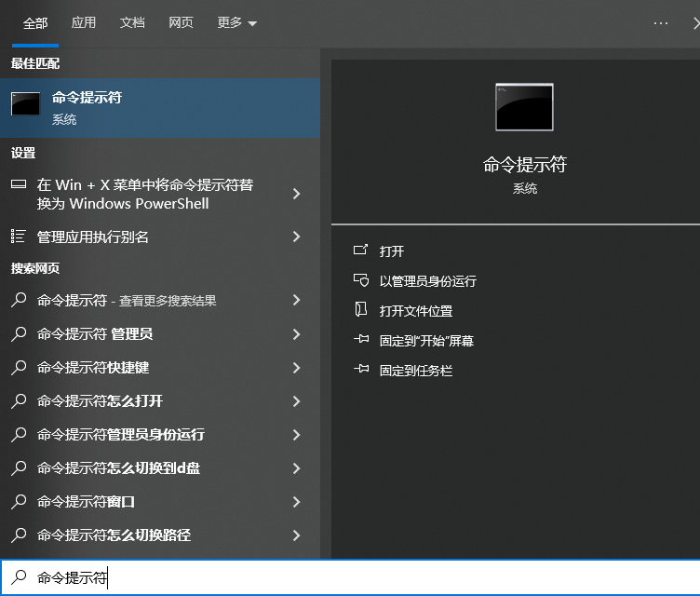Click the magnifier icon in the search box
Image resolution: width=700 pixels, height=596 pixels.
19,576
